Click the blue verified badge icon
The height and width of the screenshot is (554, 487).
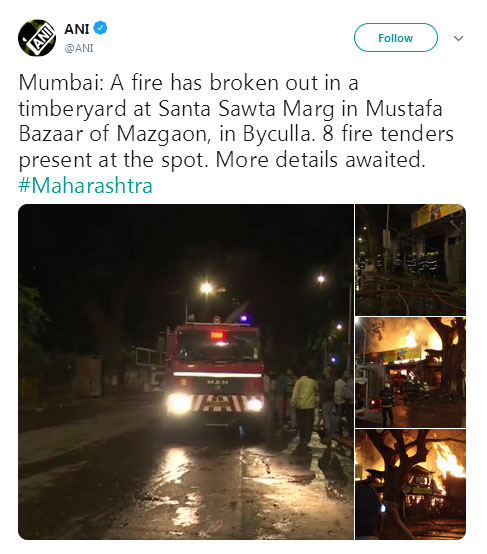100,28
